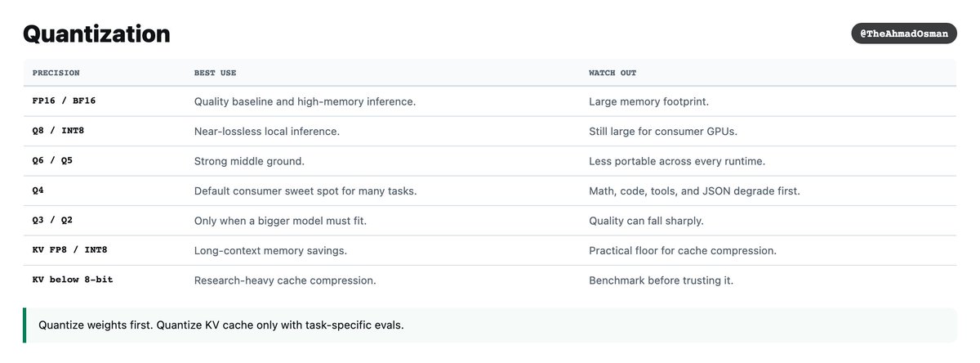Image resolution: width=980 pixels, height=363 pixels.
Task: Click the KV FP8 / INT8 row label
Action: pos(70,250)
